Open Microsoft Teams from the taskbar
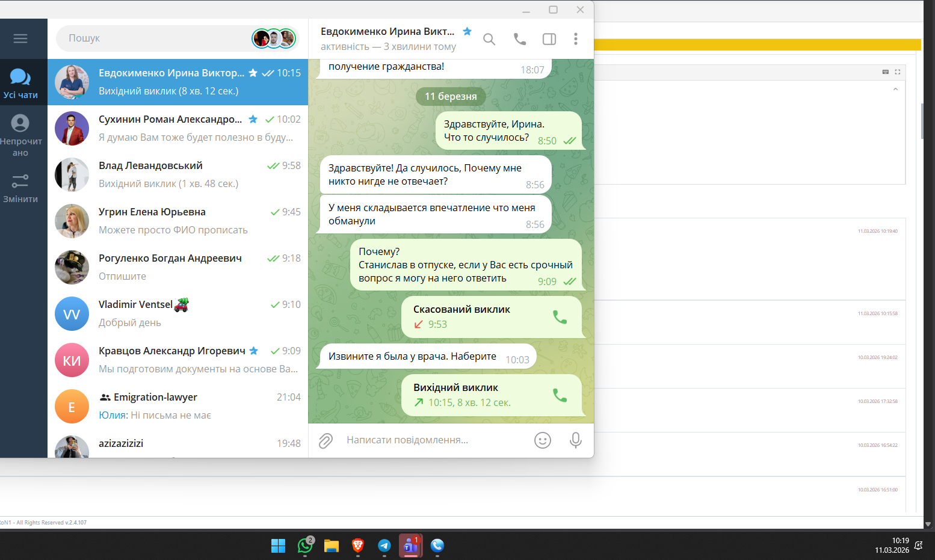The height and width of the screenshot is (560, 935). tap(411, 546)
